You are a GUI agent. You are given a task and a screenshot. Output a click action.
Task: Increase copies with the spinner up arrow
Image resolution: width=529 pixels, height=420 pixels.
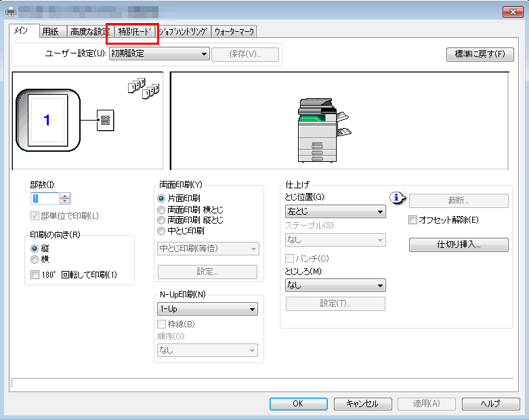[x=65, y=196]
